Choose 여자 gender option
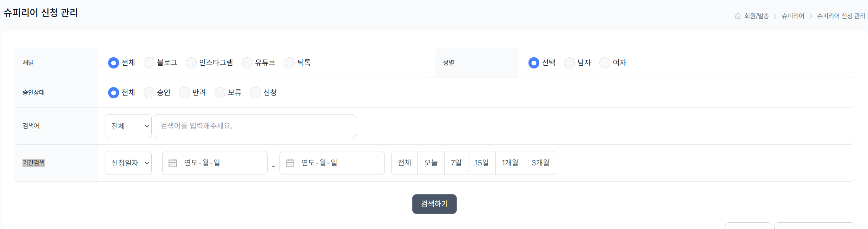 pos(605,63)
